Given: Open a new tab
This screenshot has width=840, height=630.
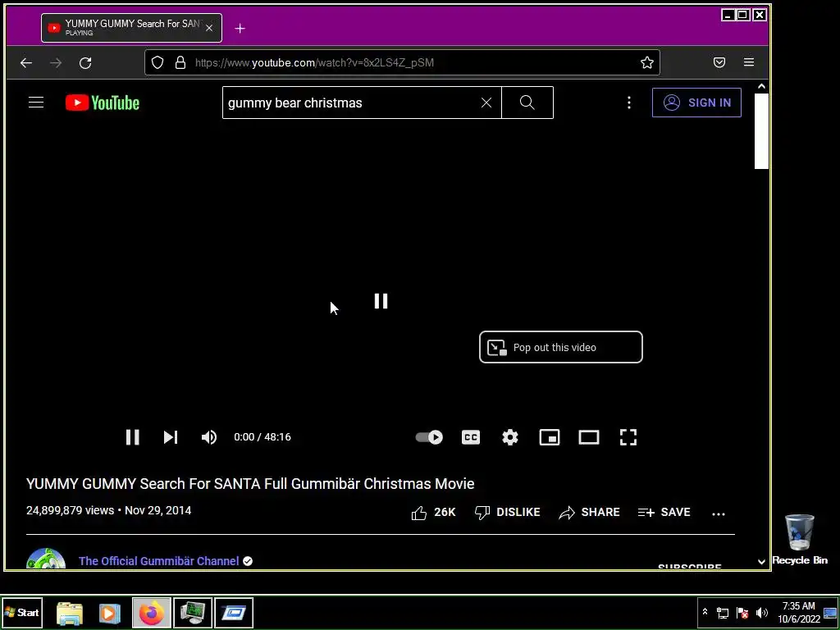Looking at the screenshot, I should coord(240,29).
